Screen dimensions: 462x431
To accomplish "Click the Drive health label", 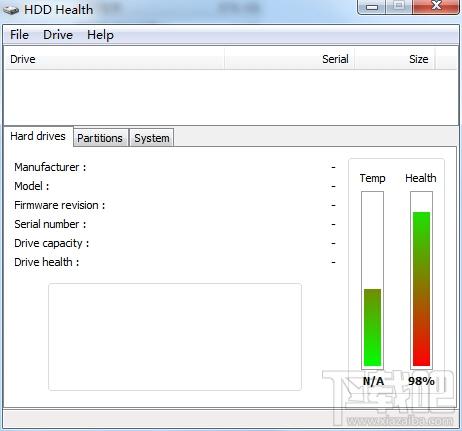I will (46, 262).
